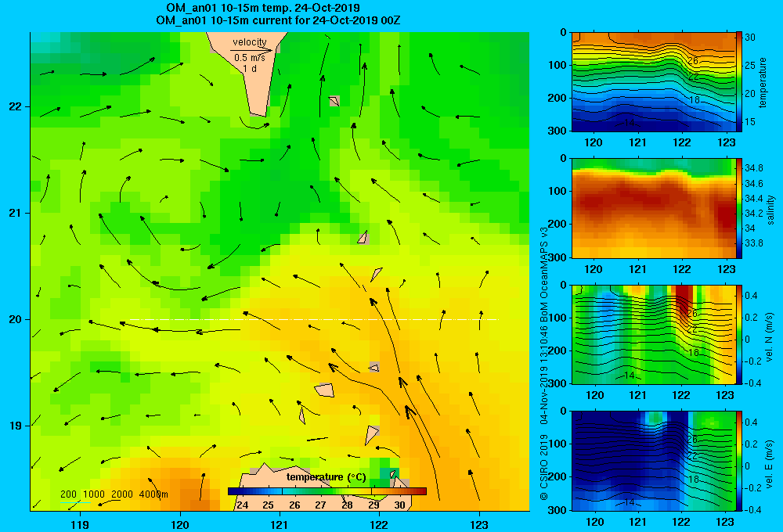The height and width of the screenshot is (532, 783).
Task: Click the 'vel. E (m/s)' axis label
Action: pyautogui.click(x=770, y=462)
